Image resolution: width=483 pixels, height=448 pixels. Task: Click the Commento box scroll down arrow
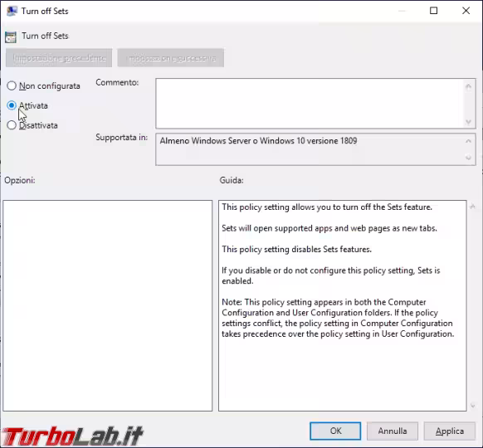click(x=468, y=122)
